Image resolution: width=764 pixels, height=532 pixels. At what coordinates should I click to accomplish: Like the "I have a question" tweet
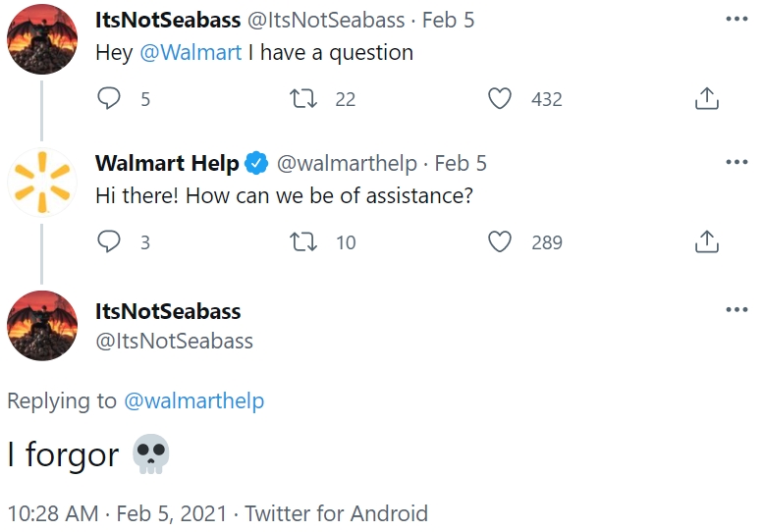pos(500,98)
